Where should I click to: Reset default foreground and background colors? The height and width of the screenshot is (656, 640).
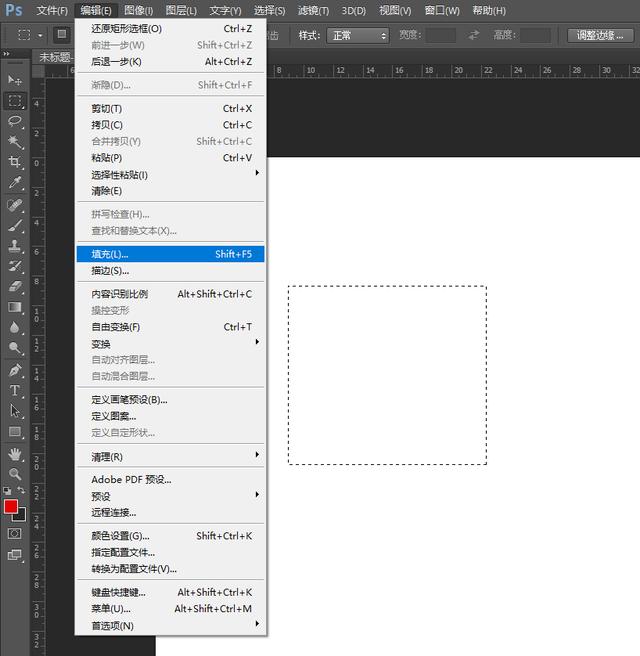pos(7,490)
